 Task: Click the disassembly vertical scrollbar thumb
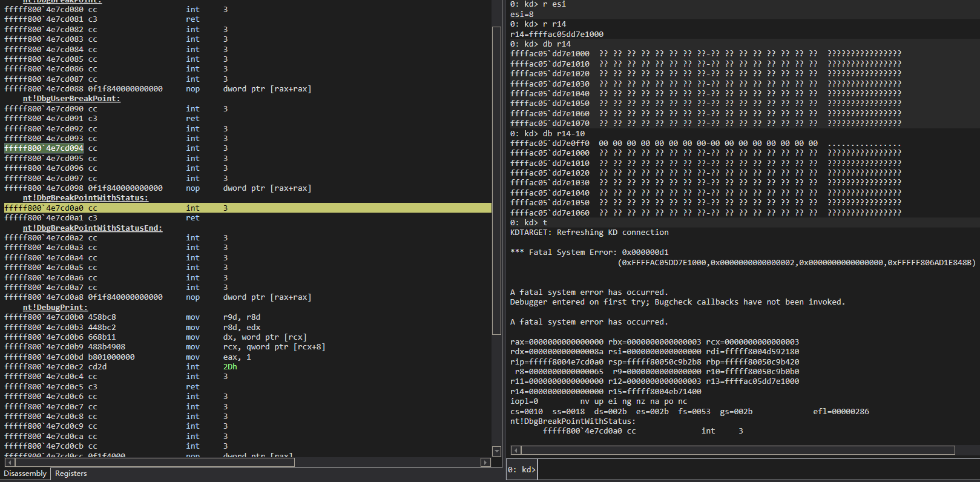click(496, 180)
